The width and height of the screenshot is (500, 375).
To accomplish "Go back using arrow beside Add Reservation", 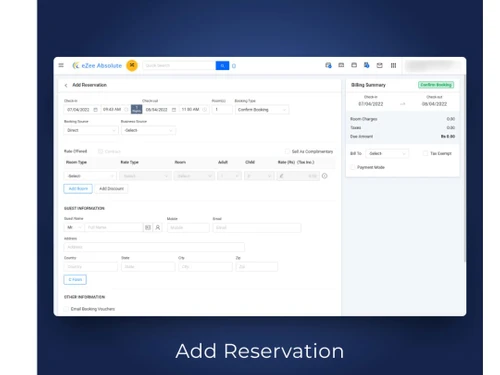I will pos(66,85).
